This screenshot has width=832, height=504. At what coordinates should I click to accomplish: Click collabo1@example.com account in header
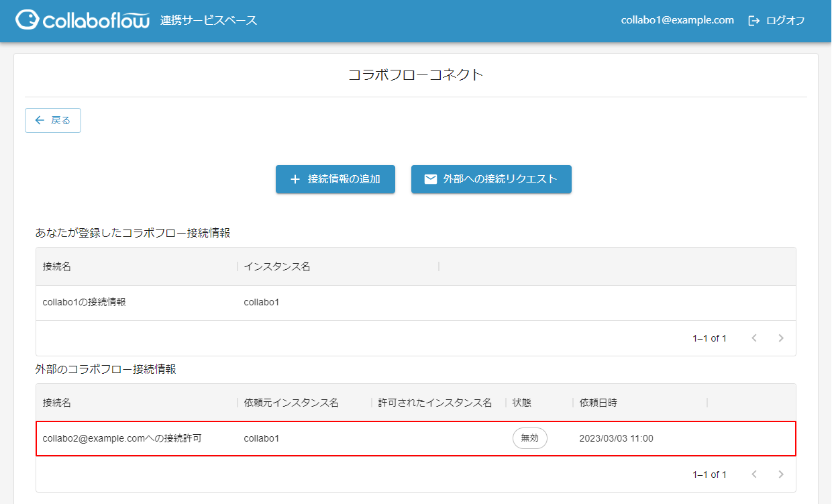[x=677, y=20]
